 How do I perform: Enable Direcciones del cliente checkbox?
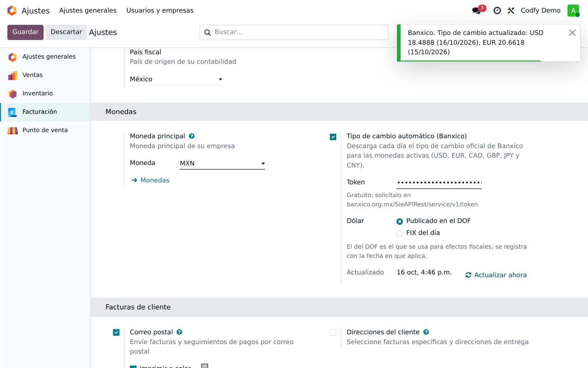pos(333,333)
